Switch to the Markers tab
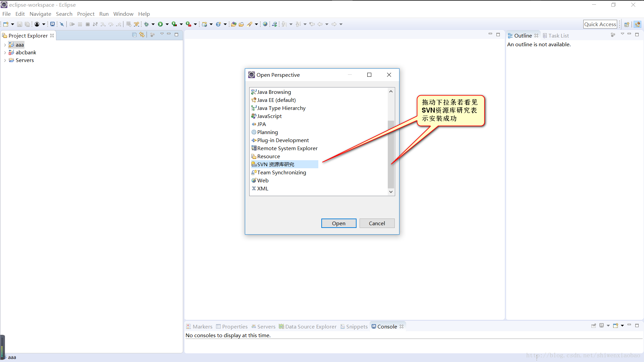Screen dimensions: 644x362 199,326
